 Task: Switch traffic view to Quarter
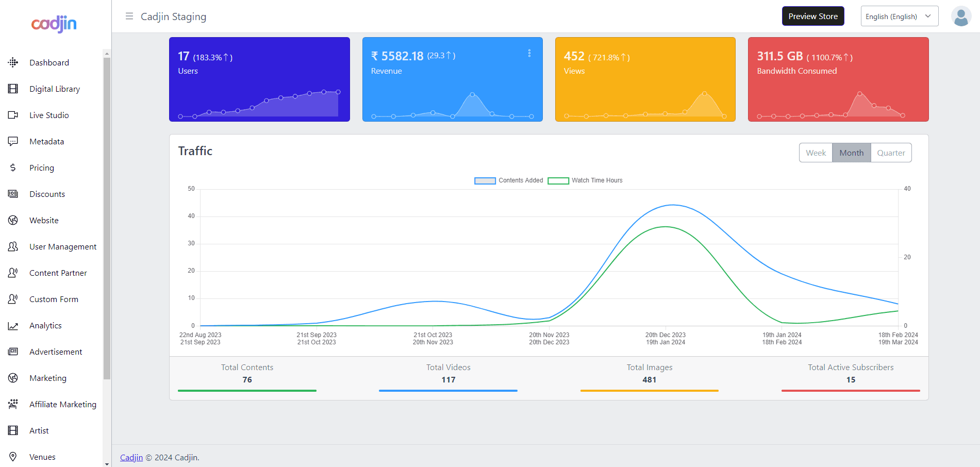pyautogui.click(x=891, y=153)
